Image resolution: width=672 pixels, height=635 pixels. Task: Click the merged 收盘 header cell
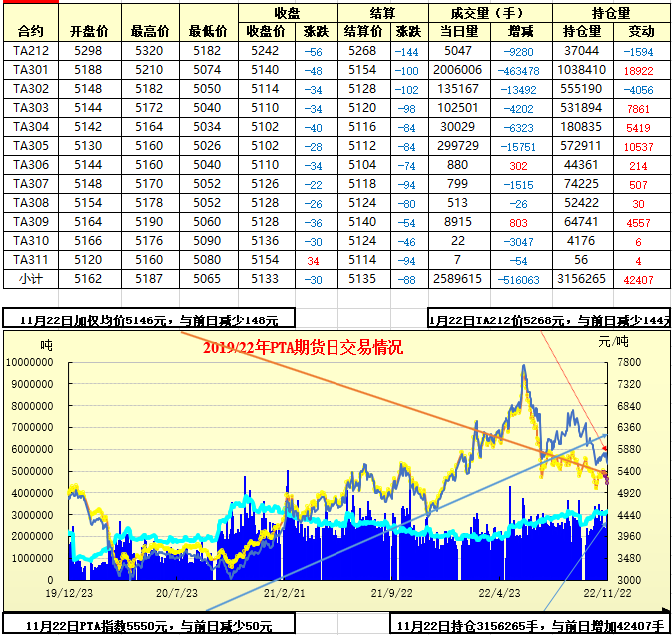pyautogui.click(x=286, y=13)
